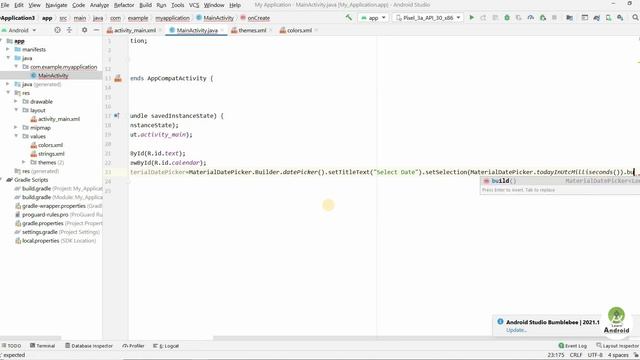This screenshot has width=640, height=360.
Task: Open the Refactor menu
Action: (124, 5)
